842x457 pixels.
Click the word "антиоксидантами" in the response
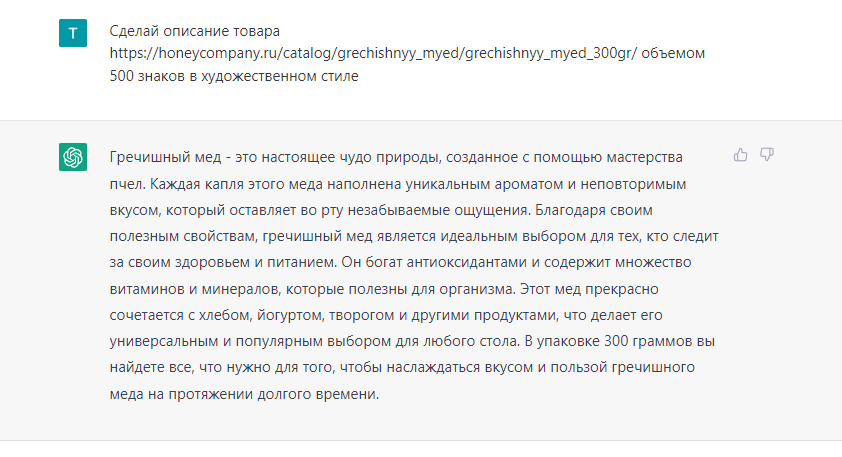[467, 263]
